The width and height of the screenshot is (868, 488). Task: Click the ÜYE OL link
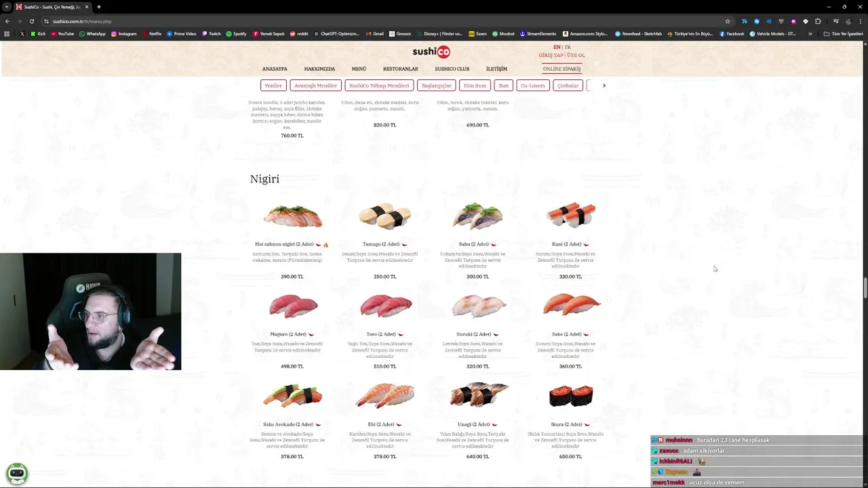pyautogui.click(x=576, y=55)
